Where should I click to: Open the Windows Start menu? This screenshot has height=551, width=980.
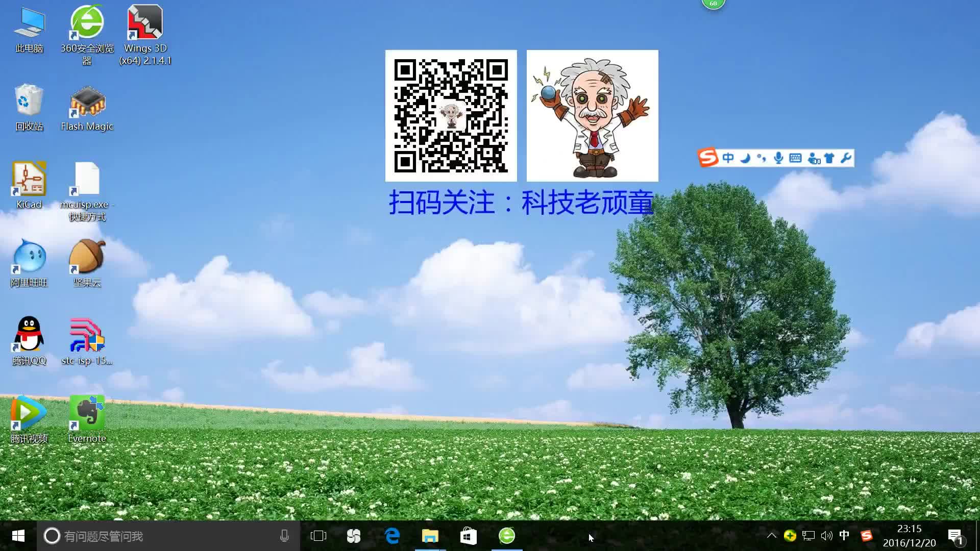coord(18,536)
